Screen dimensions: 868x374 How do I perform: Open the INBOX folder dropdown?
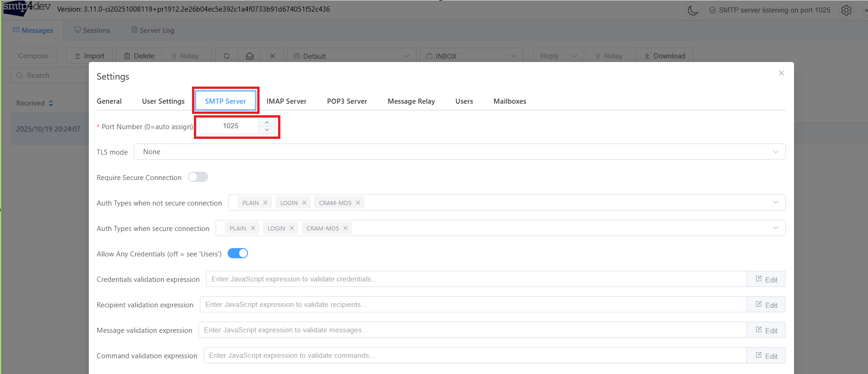click(x=471, y=56)
